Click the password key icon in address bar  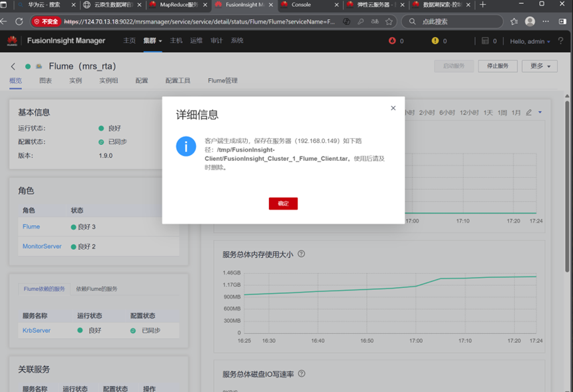[x=360, y=22]
